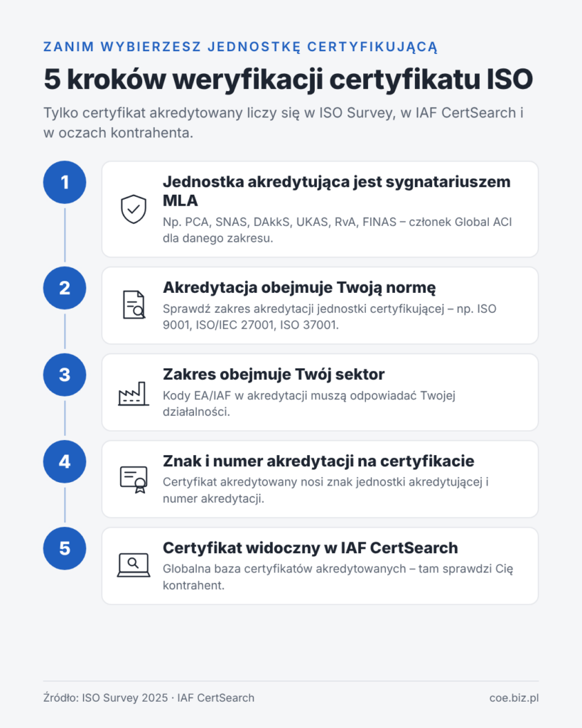Click description "Certyfikat akredytowany nosi znak"
Image resolution: width=582 pixels, height=728 pixels.
[325, 491]
